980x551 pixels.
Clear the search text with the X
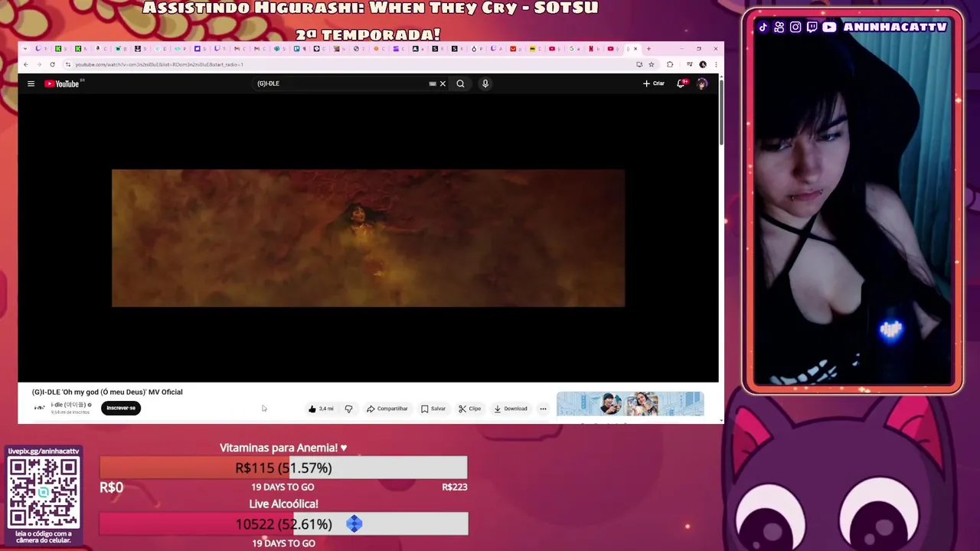coord(443,83)
